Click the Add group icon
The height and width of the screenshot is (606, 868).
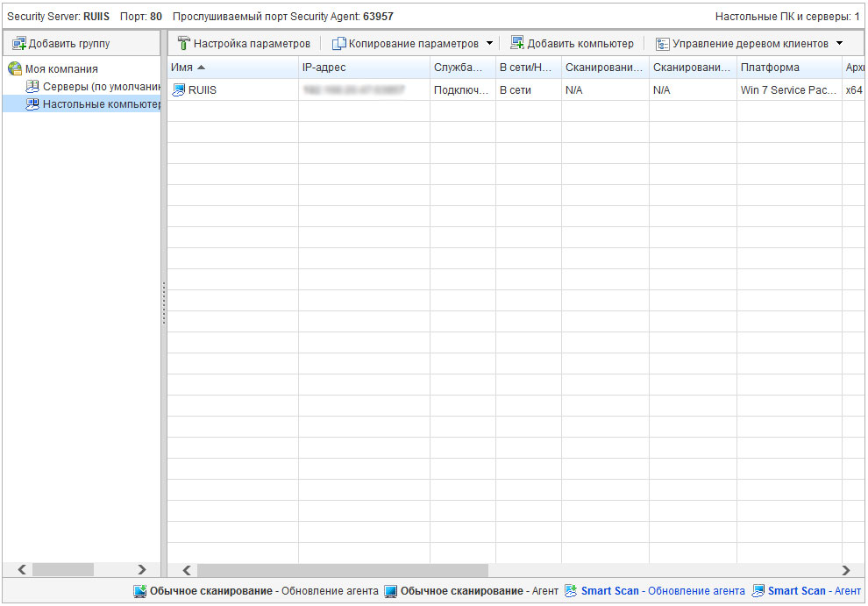coord(18,43)
